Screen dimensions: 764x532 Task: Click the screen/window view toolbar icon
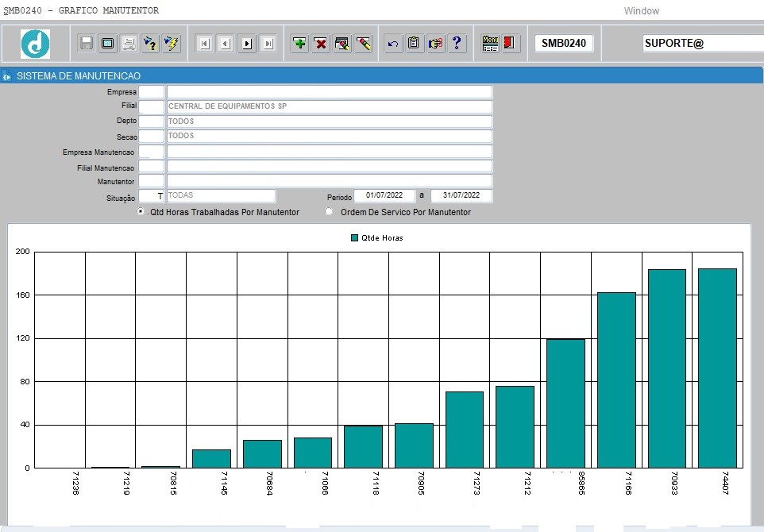click(108, 44)
